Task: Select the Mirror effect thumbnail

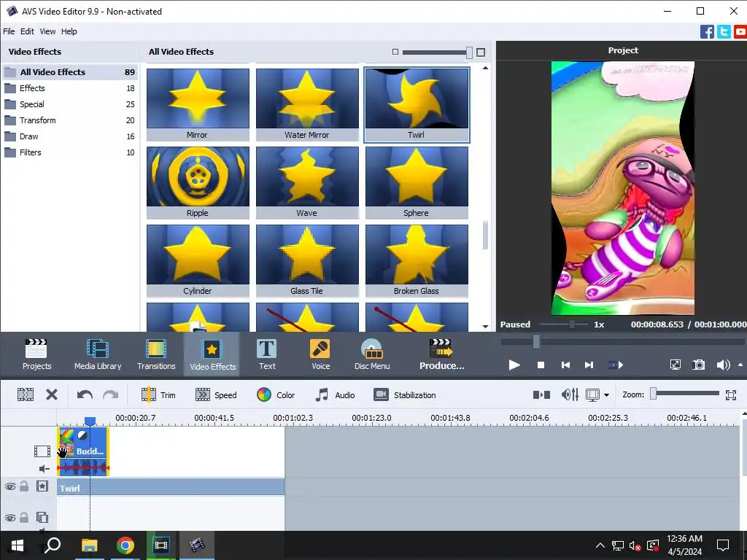Action: click(198, 105)
